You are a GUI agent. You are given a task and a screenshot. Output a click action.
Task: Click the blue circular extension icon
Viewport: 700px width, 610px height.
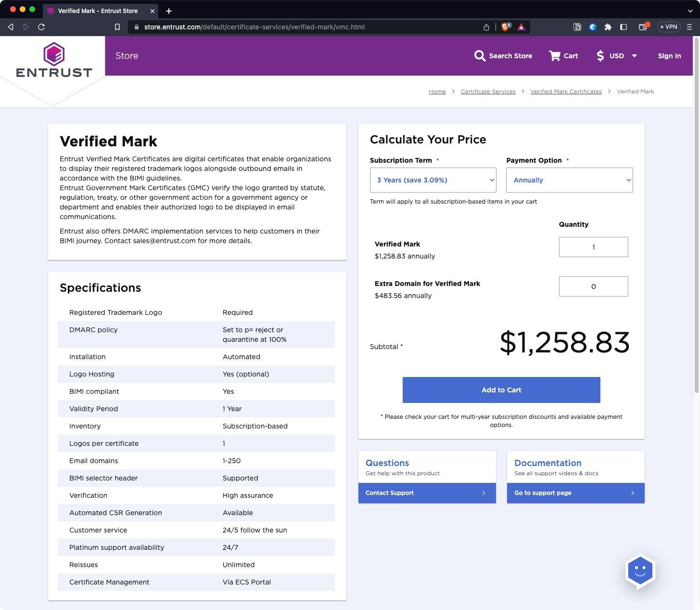593,27
